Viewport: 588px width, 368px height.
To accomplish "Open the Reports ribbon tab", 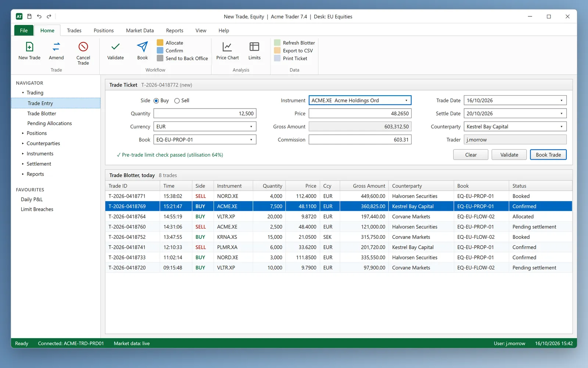I will [x=175, y=31].
